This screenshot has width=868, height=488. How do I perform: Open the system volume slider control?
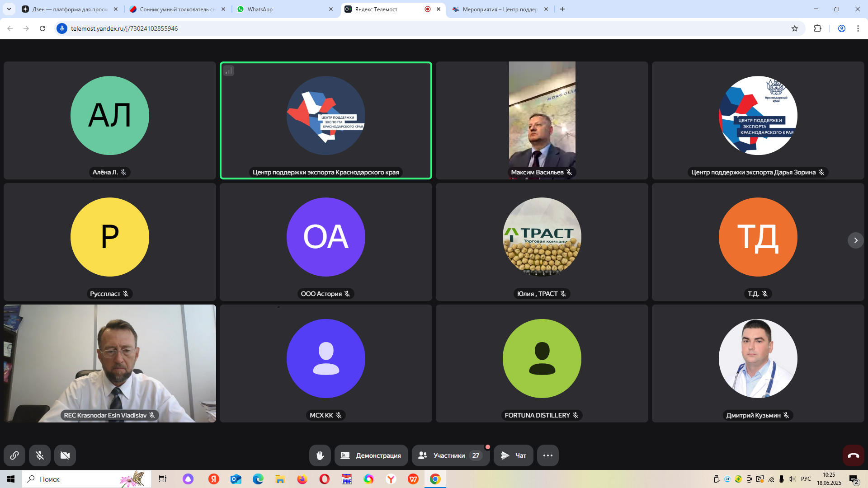click(792, 479)
